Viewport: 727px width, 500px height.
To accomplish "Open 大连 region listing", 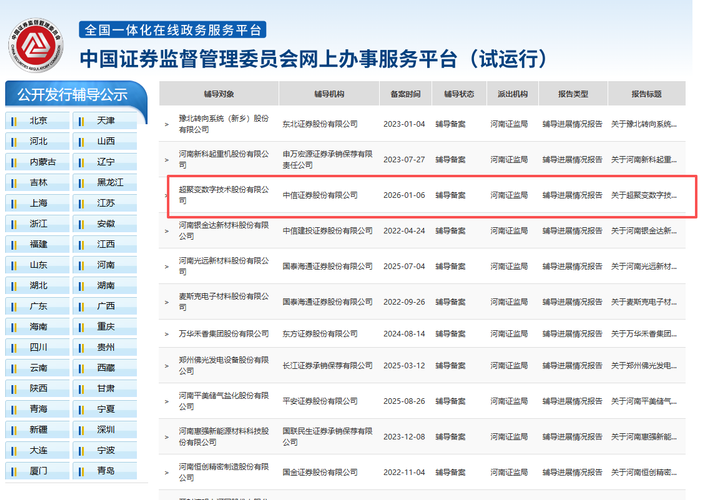I will tap(38, 450).
